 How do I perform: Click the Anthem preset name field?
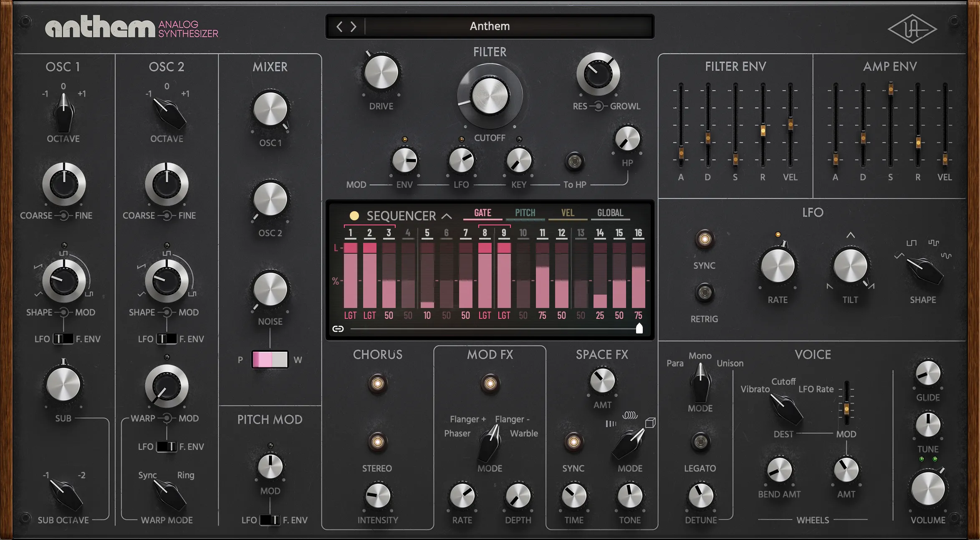489,26
